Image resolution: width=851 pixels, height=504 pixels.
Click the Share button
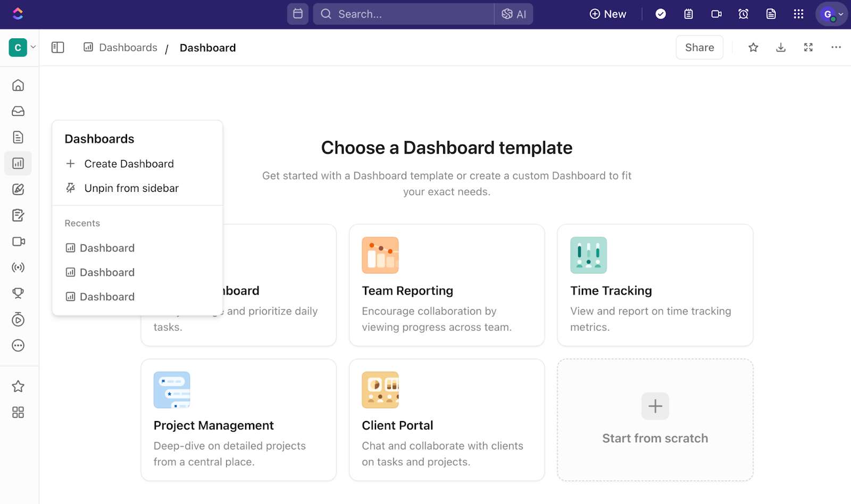[x=699, y=48]
